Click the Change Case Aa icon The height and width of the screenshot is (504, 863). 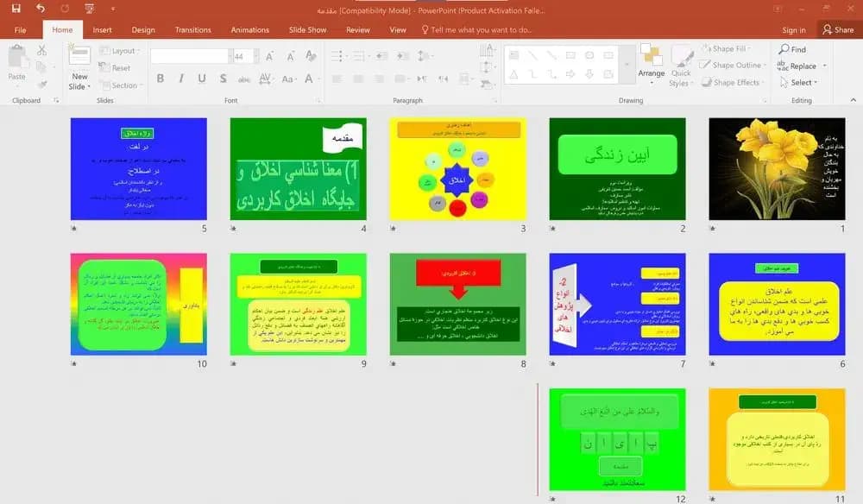(288, 79)
